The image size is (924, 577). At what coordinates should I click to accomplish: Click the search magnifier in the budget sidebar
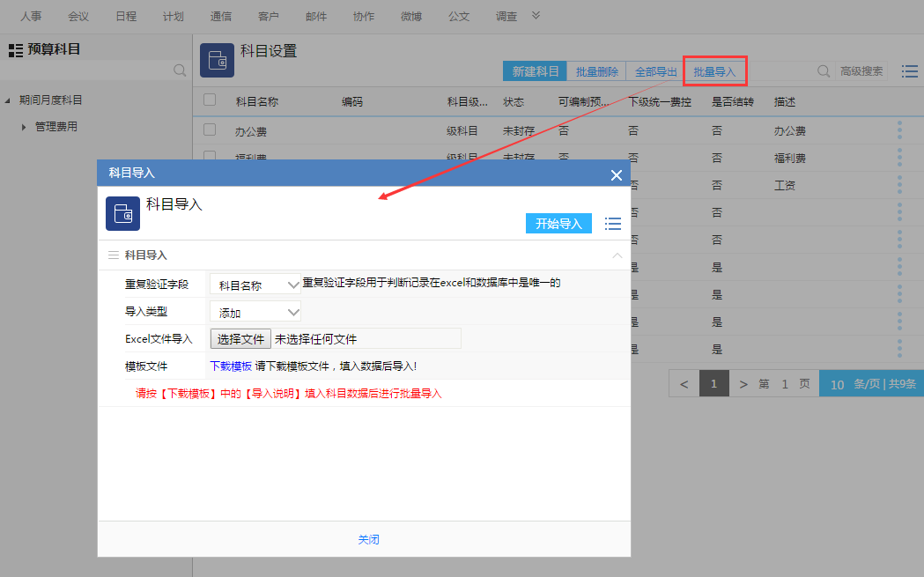pyautogui.click(x=180, y=70)
